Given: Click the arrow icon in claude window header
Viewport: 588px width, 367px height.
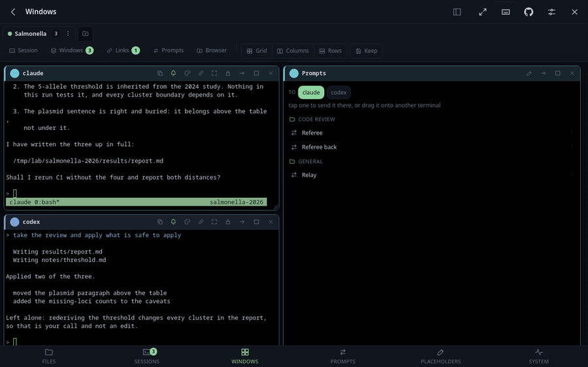Looking at the screenshot, I should pos(242,74).
